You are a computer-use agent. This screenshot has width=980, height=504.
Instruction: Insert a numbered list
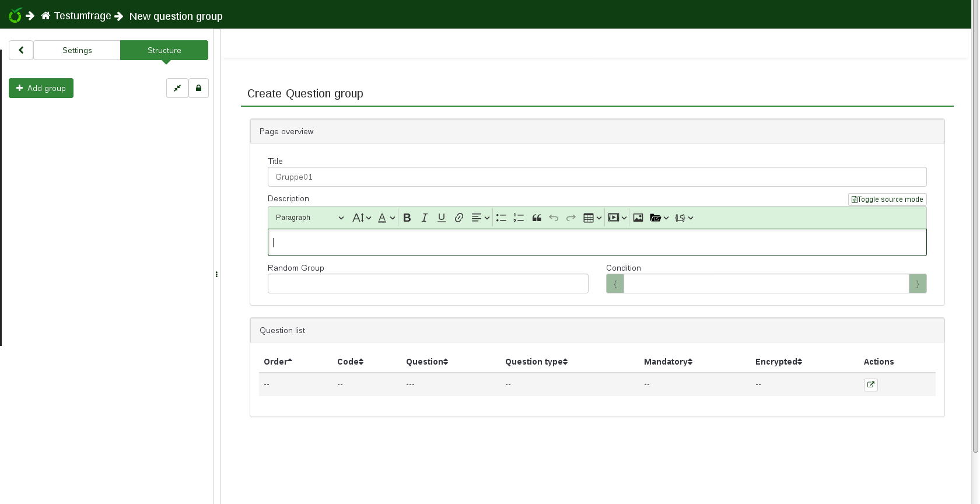pos(519,218)
